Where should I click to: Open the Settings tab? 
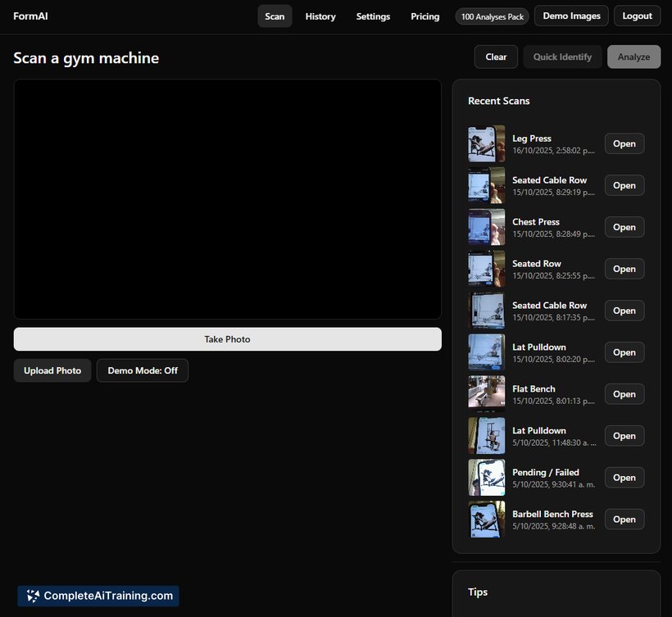(373, 16)
